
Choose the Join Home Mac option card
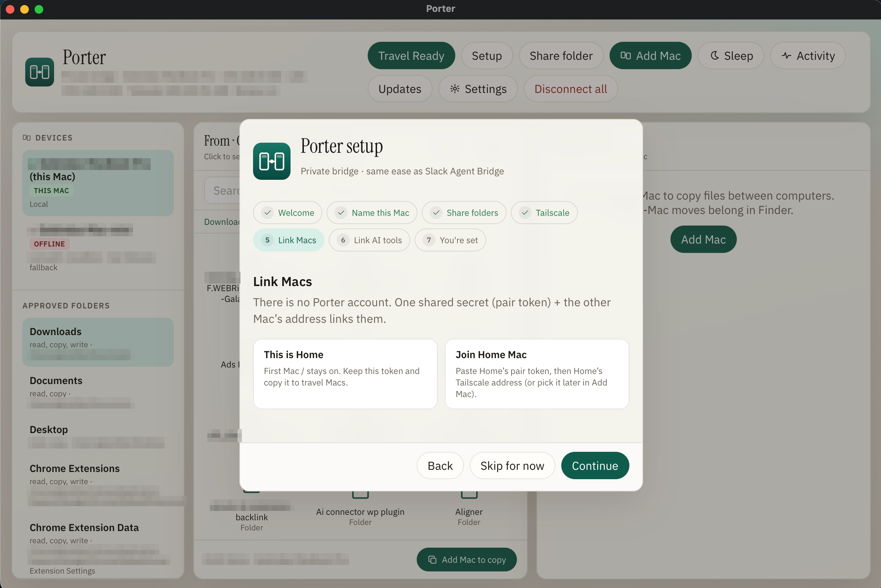(x=537, y=374)
